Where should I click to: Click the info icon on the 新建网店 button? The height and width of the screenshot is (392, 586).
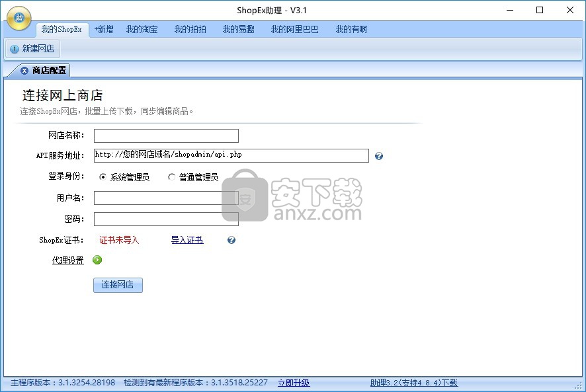[14, 49]
